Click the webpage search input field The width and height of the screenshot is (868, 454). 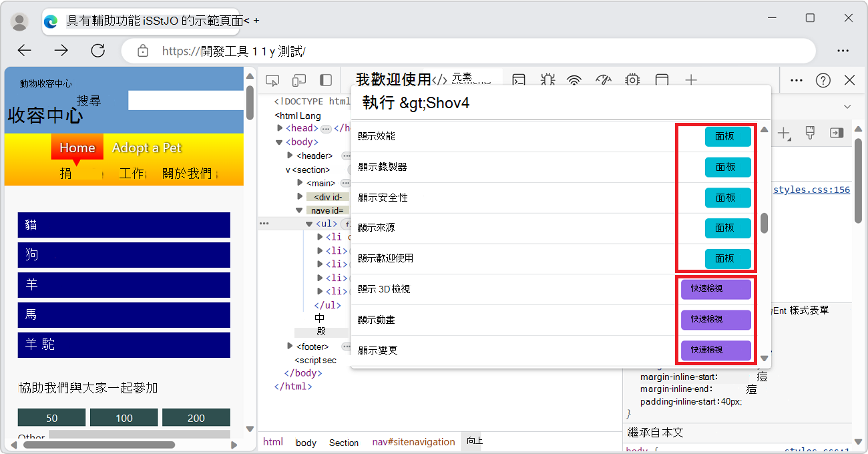coord(186,100)
